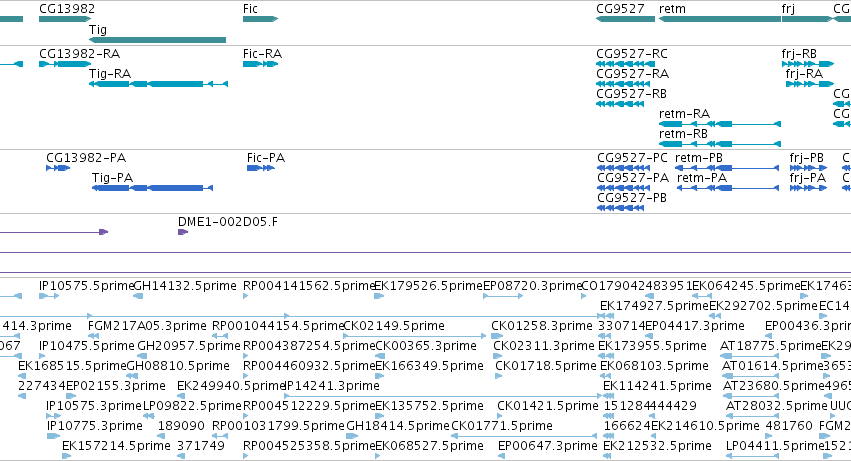Select the CG9527-RC transcript glyph
This screenshot has width=851, height=461.
(625, 64)
